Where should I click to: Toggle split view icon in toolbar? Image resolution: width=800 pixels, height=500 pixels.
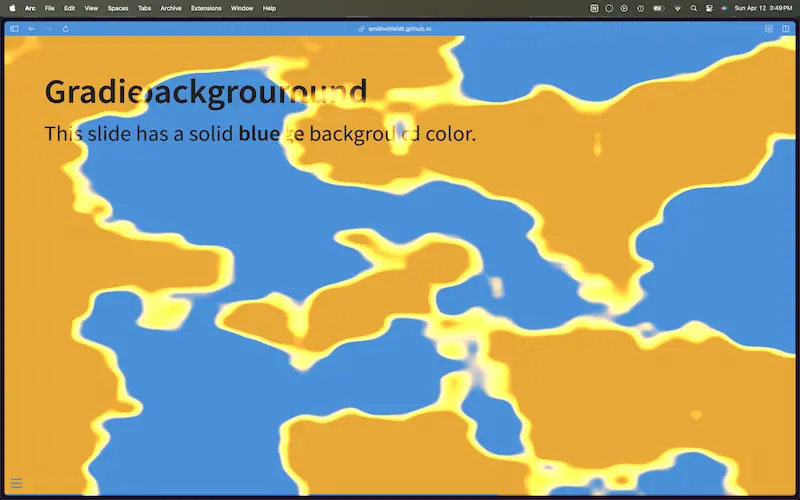click(x=786, y=29)
